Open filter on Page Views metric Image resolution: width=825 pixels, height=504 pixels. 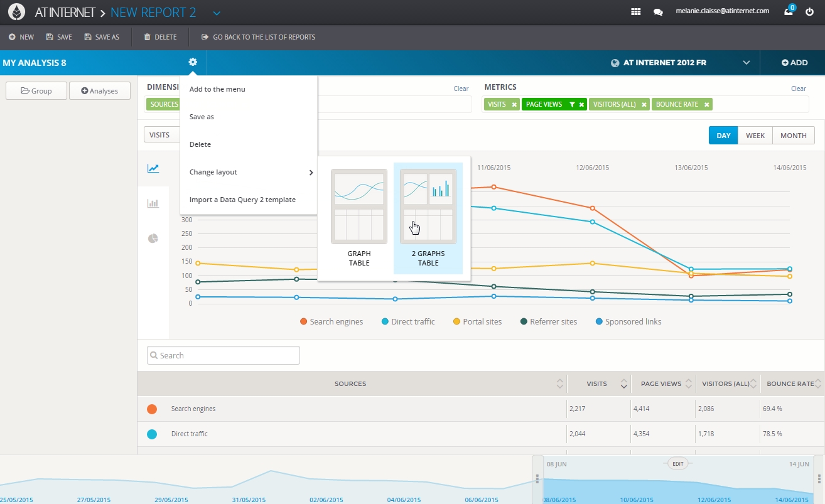[x=572, y=105]
